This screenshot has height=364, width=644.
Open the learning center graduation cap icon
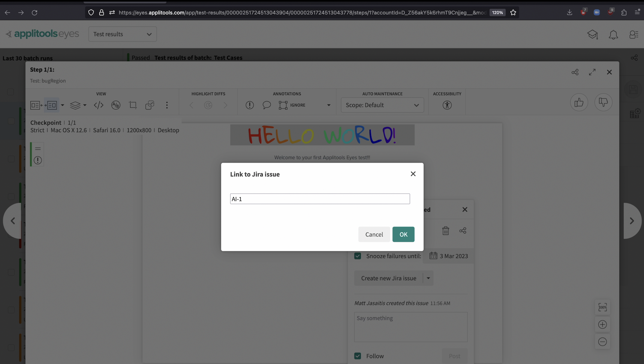click(x=593, y=35)
